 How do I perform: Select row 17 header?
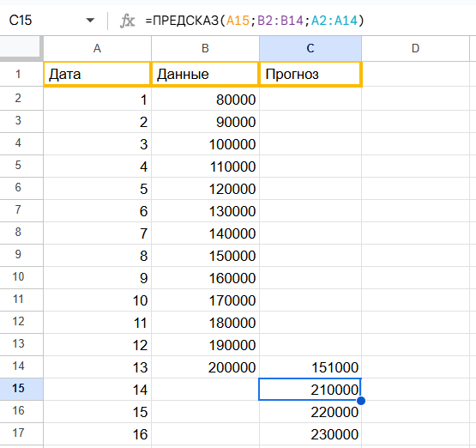tap(18, 433)
